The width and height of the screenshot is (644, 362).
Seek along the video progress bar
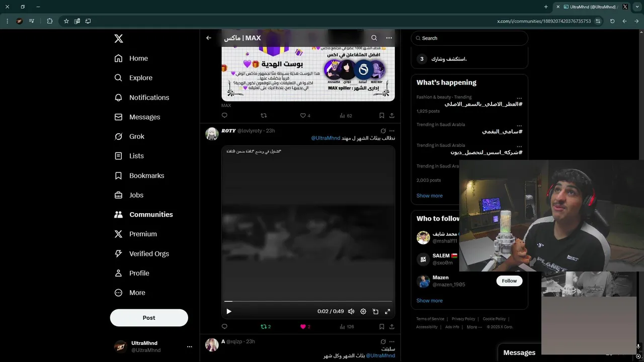(308, 301)
